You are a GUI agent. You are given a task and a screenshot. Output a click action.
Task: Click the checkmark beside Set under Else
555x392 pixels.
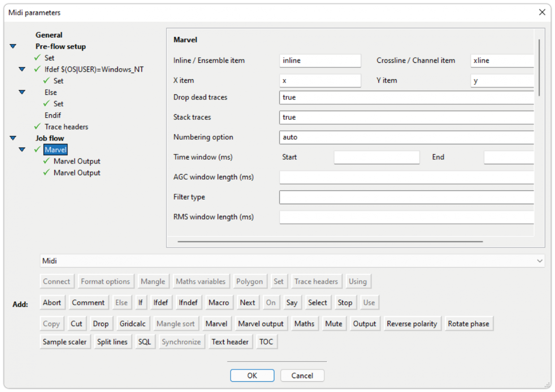click(x=46, y=104)
